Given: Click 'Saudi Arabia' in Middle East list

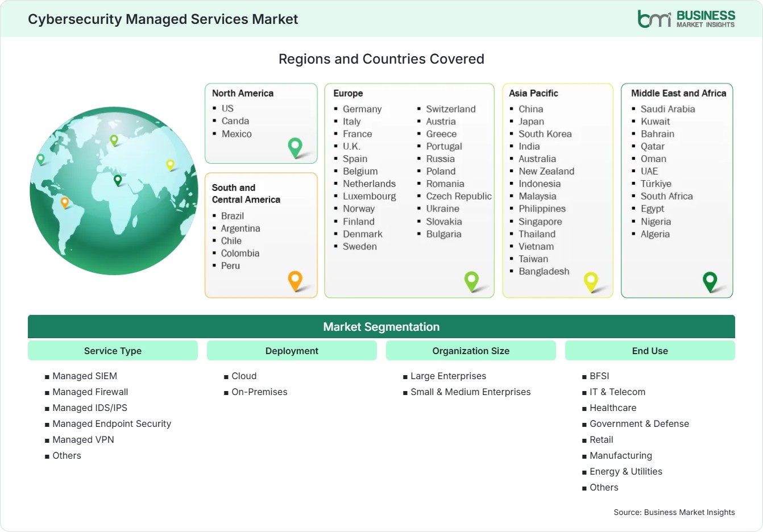Looking at the screenshot, I should click(x=668, y=109).
